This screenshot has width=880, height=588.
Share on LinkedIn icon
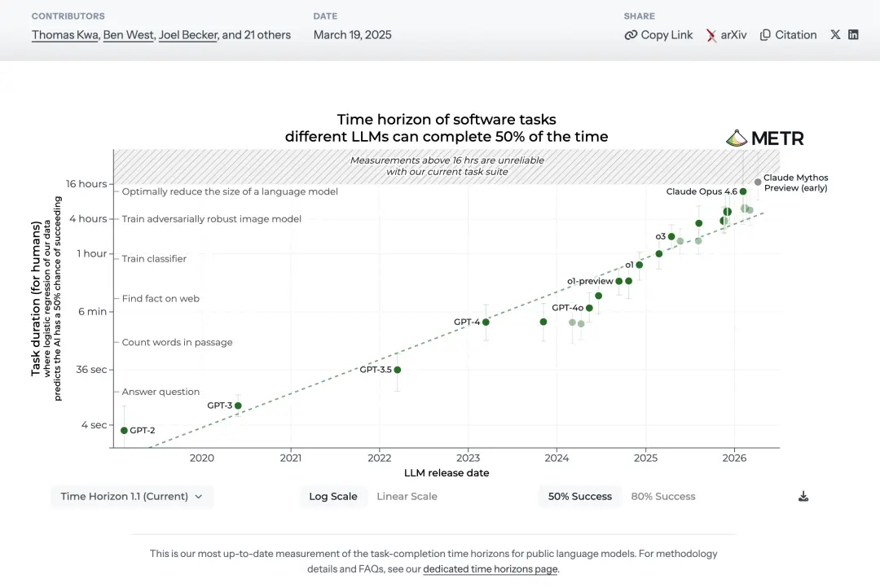tap(853, 35)
